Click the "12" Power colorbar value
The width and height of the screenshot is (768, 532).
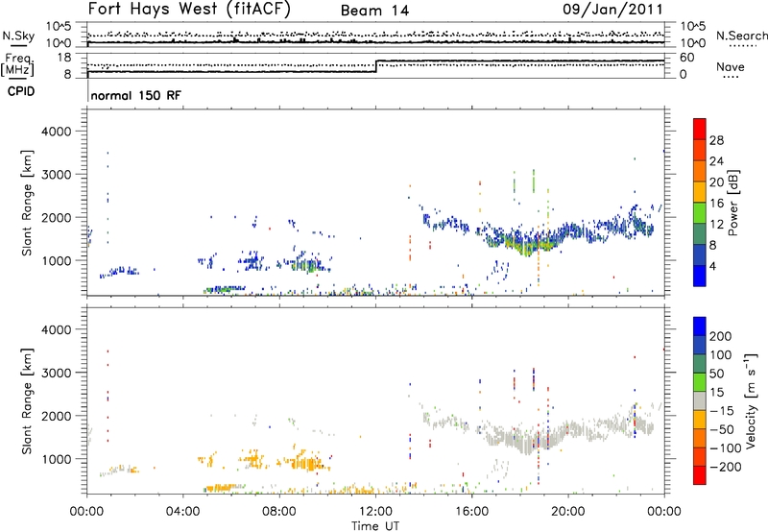pyautogui.click(x=716, y=225)
